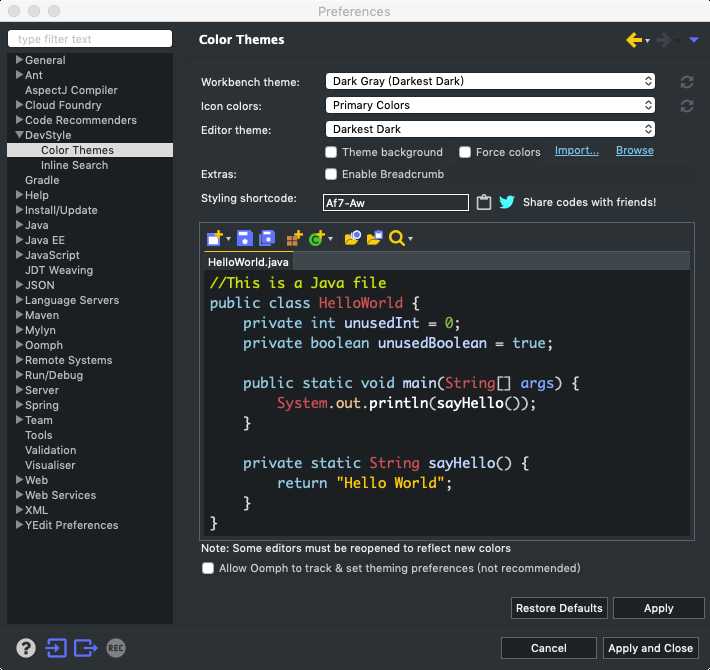Click the Restore Defaults button
710x670 pixels.
(x=559, y=608)
